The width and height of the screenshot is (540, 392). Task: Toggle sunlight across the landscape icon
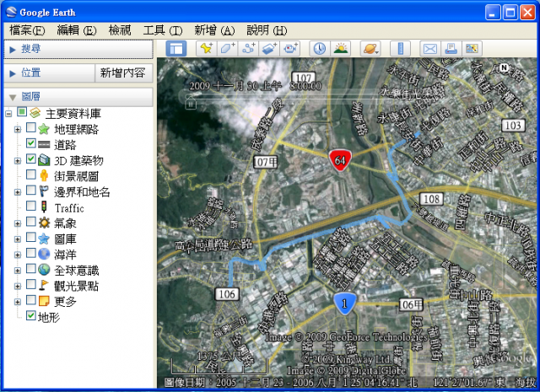[x=341, y=49]
